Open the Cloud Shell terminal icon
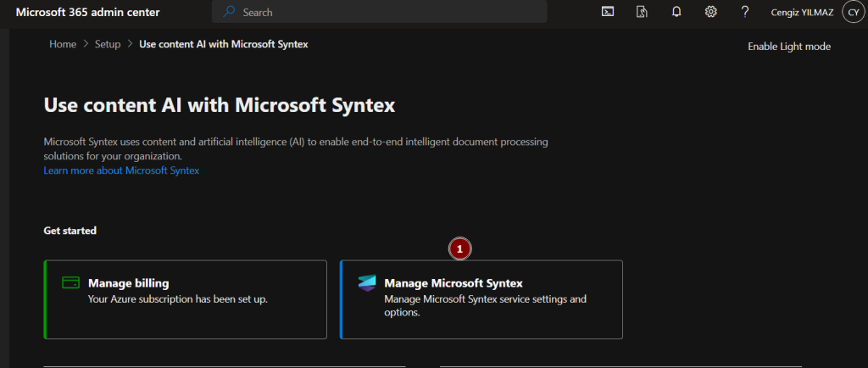Image resolution: width=868 pixels, height=368 pixels. pyautogui.click(x=608, y=12)
